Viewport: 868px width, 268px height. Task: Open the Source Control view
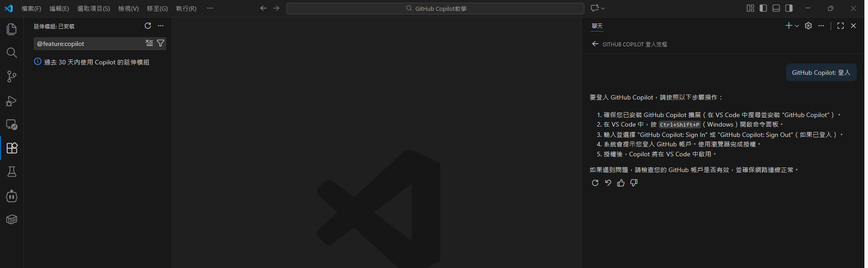click(x=12, y=77)
